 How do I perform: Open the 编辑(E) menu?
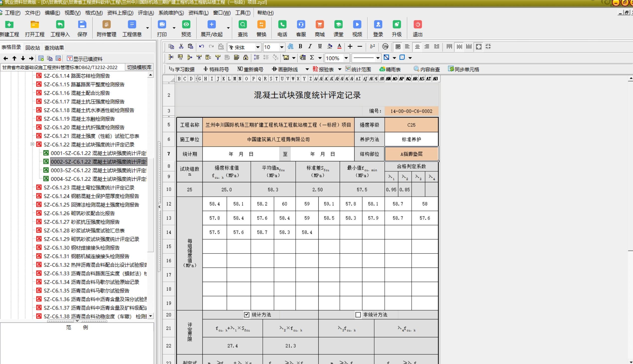[52, 13]
